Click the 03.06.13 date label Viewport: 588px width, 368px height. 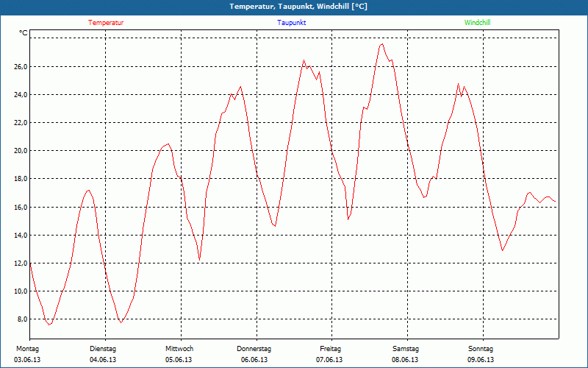point(27,360)
